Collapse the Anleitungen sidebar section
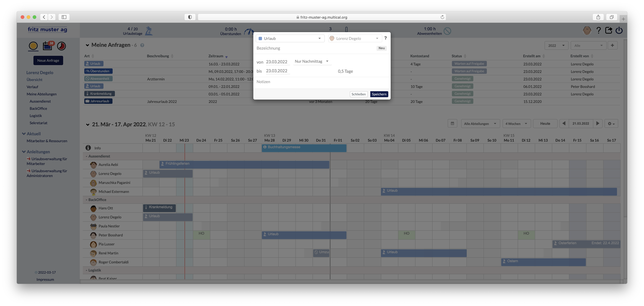The image size is (644, 306). pyautogui.click(x=24, y=152)
